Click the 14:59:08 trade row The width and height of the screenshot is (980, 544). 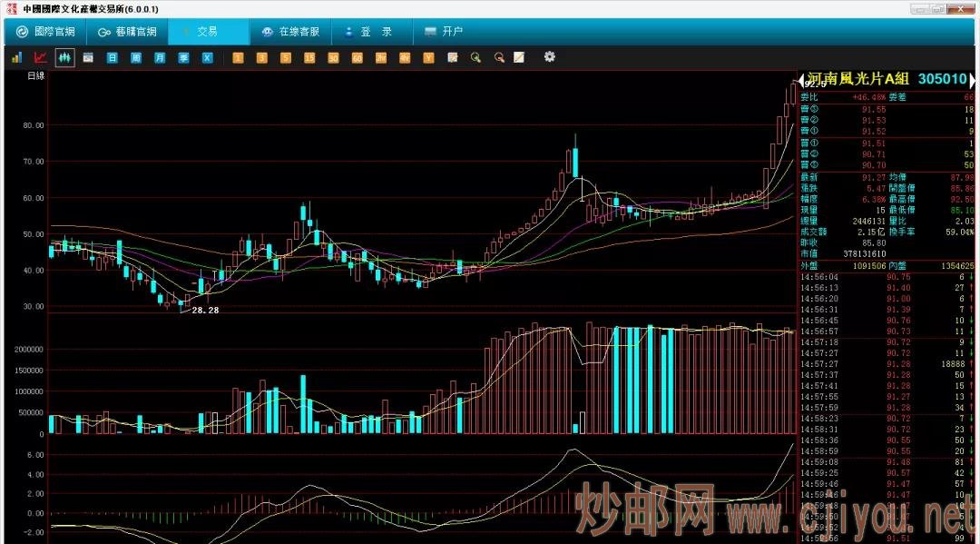(x=887, y=462)
